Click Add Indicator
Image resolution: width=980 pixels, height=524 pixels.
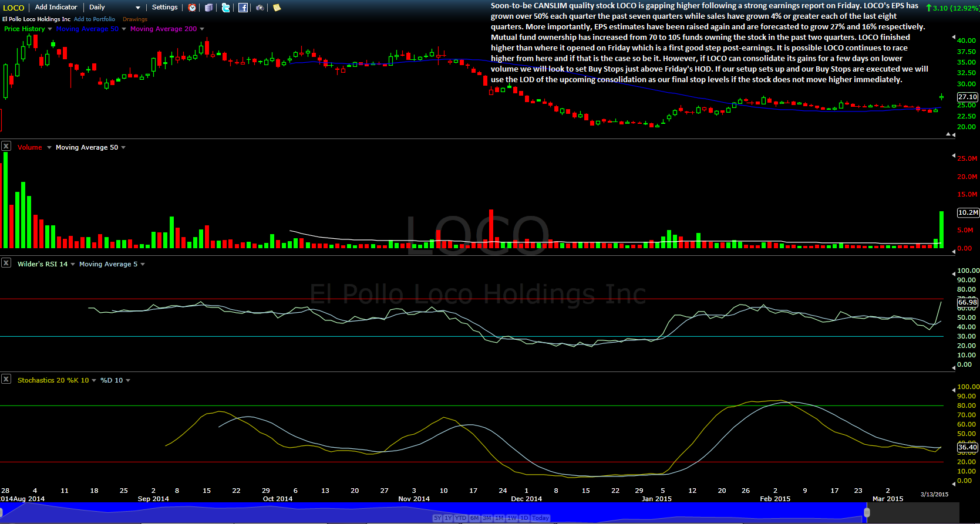pyautogui.click(x=56, y=7)
